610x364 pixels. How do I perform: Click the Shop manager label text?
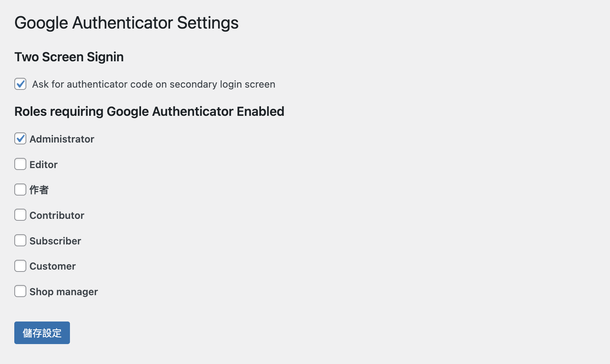click(63, 291)
